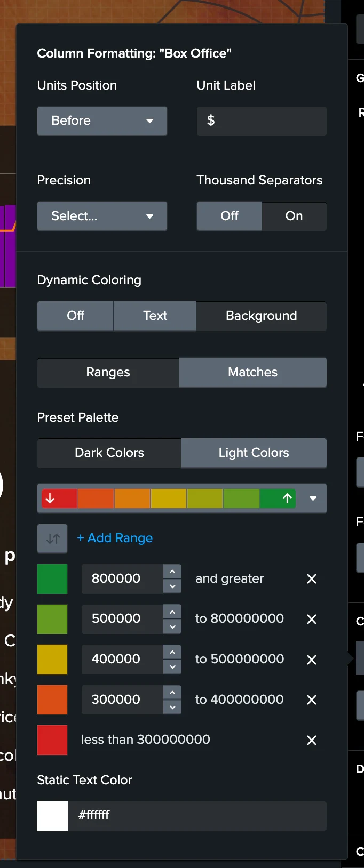This screenshot has height=868, width=364.
Task: Expand the Precision Select dropdown
Action: point(102,216)
